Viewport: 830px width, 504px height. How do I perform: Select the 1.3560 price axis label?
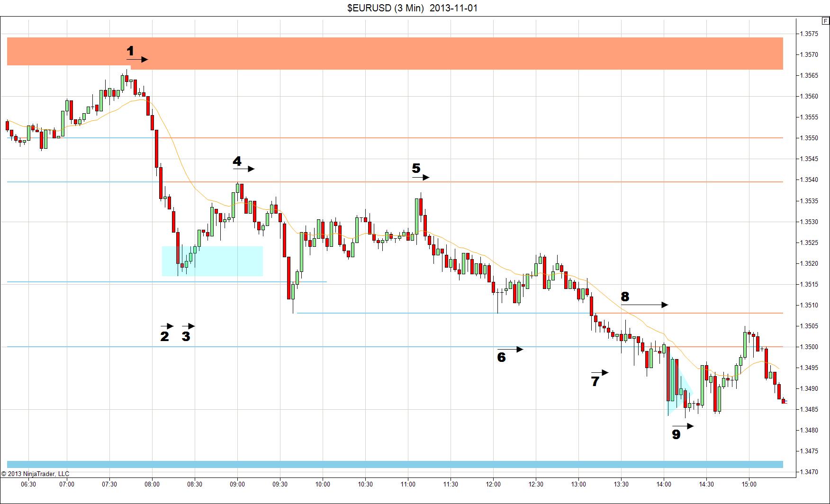809,96
